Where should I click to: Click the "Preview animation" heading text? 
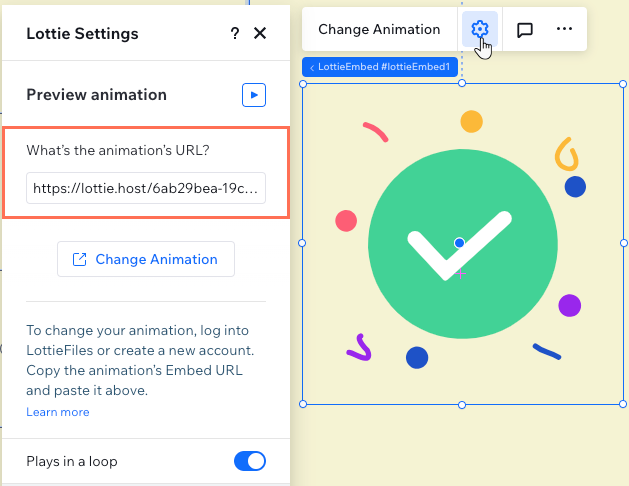[96, 95]
